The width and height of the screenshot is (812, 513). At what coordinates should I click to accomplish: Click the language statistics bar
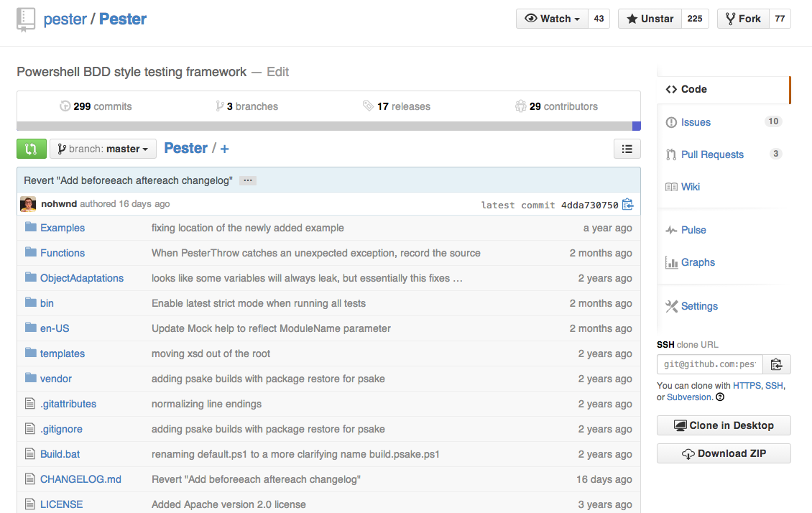pos(329,126)
